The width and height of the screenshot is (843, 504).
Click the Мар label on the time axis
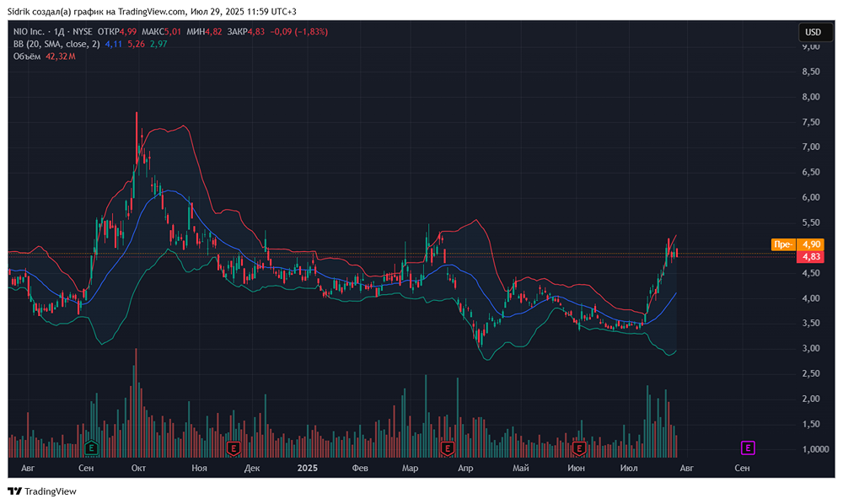(x=411, y=468)
